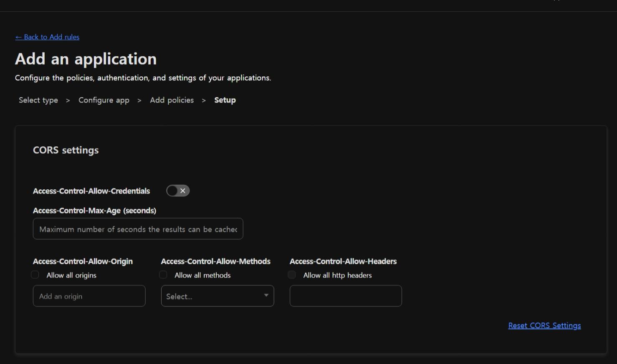Click the 'Allow all http headers' label text
The height and width of the screenshot is (364, 617).
(x=337, y=275)
